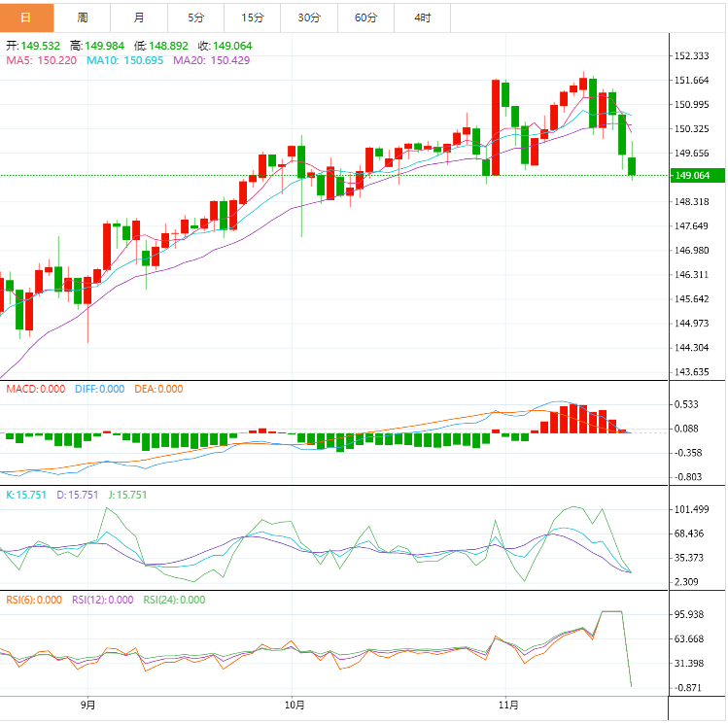Switch to the 5分 interval tab

click(x=195, y=17)
